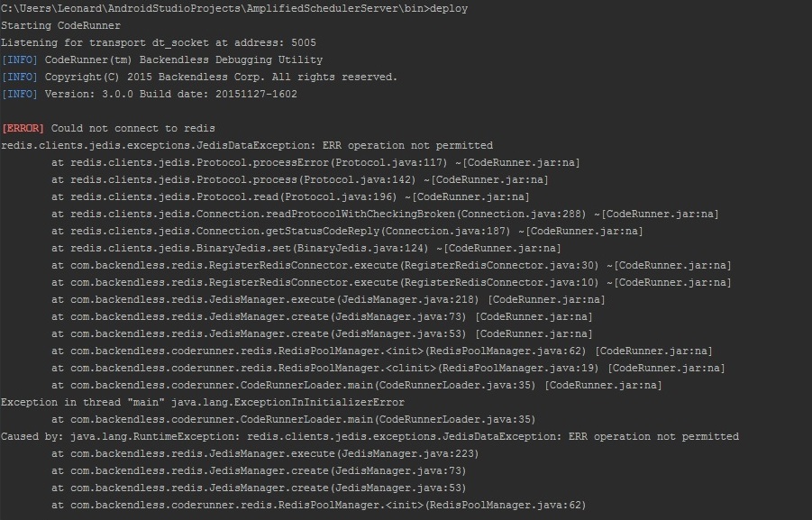Image resolution: width=812 pixels, height=520 pixels.
Task: Click the deploy command prompt line
Action: pos(234,9)
